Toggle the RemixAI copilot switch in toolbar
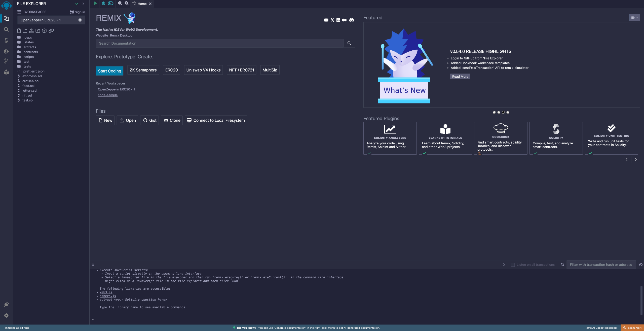Screen dimensions: 644x331 [110, 3]
